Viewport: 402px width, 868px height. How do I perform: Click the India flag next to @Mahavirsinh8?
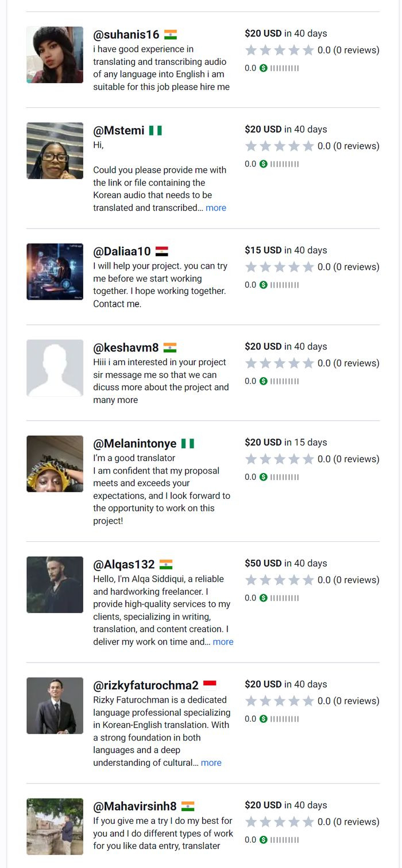tap(187, 806)
